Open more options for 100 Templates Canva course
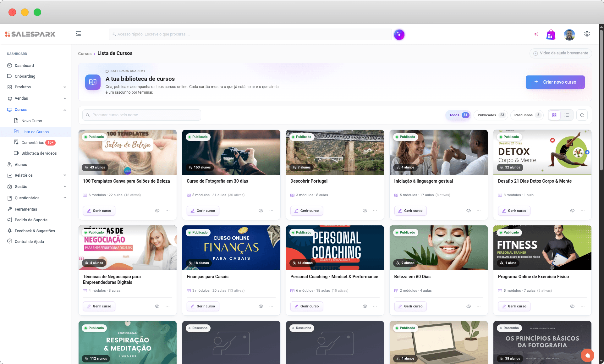Screen dimensions: 604x364 coord(167,211)
